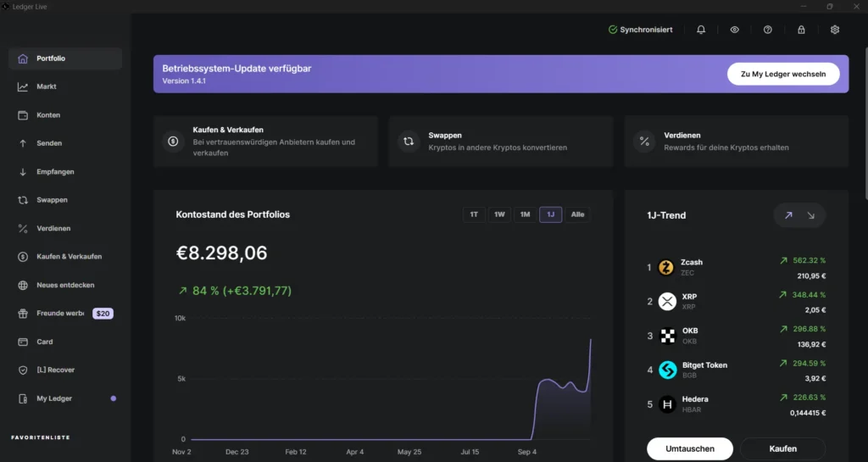Click the dollar coin icon on Kaufen card

[x=173, y=142]
